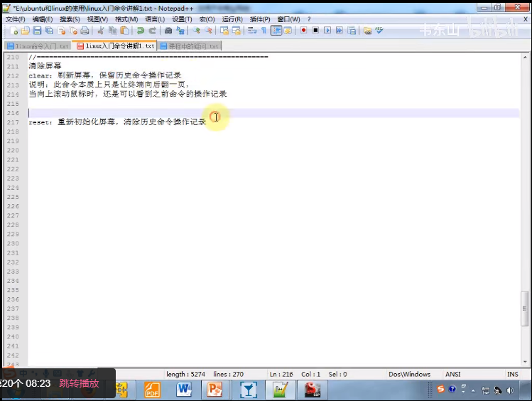Click the Save All icon
This screenshot has width=532, height=401.
click(x=49, y=31)
